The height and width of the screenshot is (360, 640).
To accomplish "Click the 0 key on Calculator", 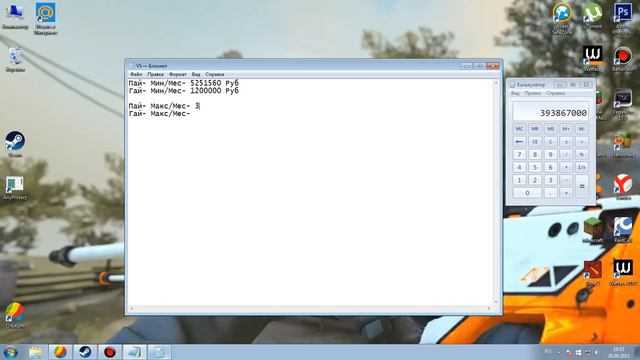I will pos(527,193).
